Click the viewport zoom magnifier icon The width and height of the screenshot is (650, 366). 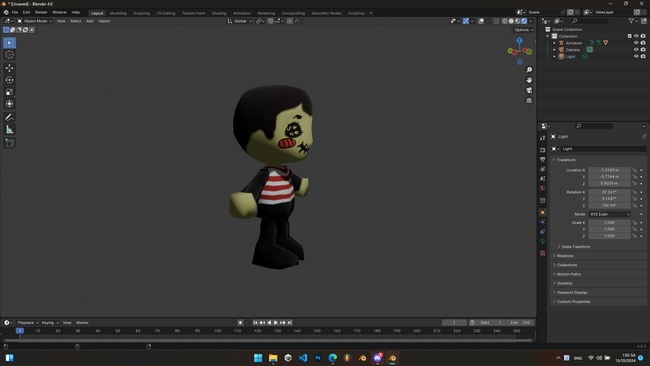(x=529, y=70)
